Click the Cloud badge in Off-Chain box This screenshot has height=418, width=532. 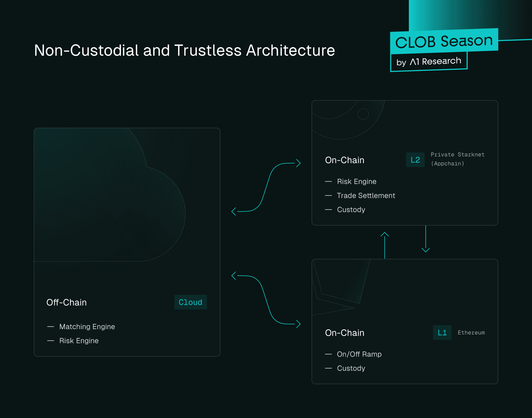[190, 302]
